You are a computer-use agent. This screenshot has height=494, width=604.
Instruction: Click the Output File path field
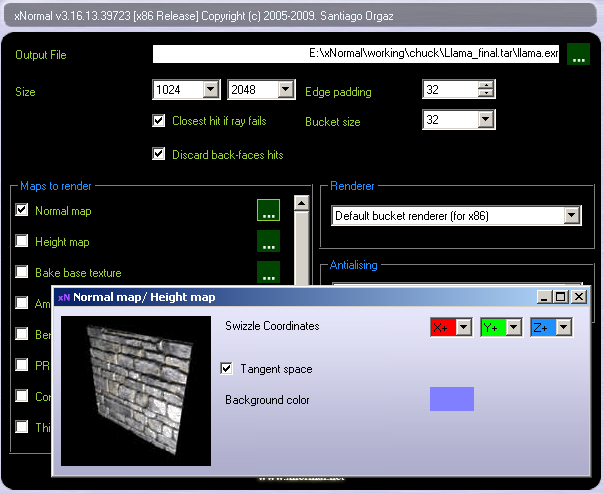356,54
